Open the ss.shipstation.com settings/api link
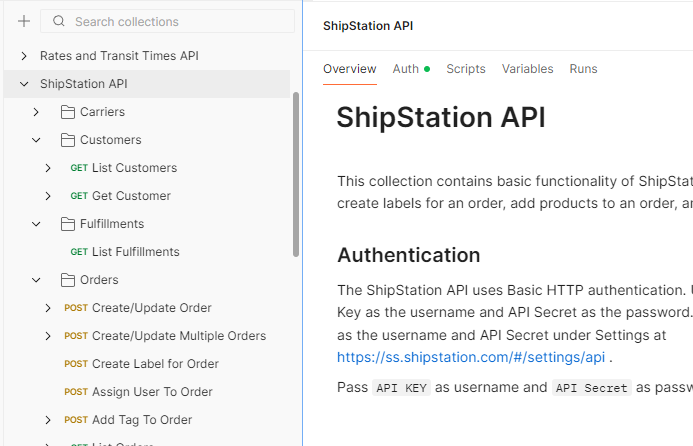Image resolution: width=693 pixels, height=446 pixels. click(471, 357)
